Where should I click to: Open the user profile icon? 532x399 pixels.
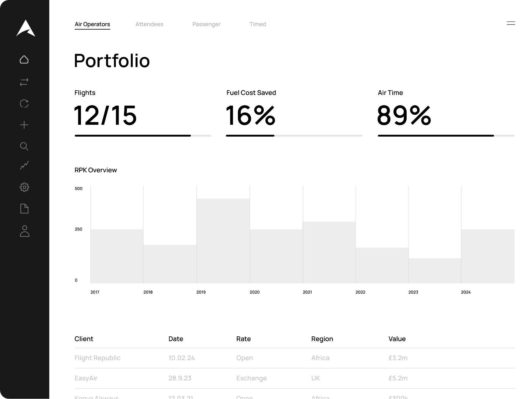(x=24, y=231)
